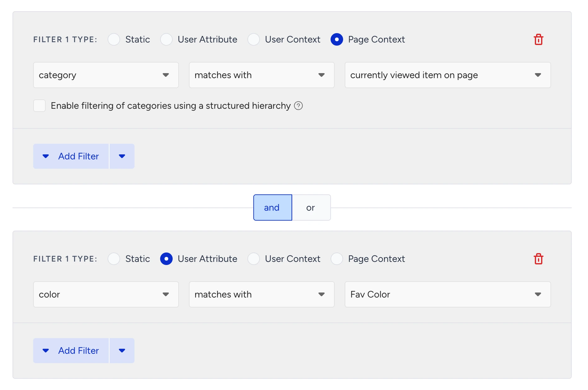Image resolution: width=588 pixels, height=390 pixels.
Task: Select the 'and' operator between groups
Action: click(x=273, y=208)
